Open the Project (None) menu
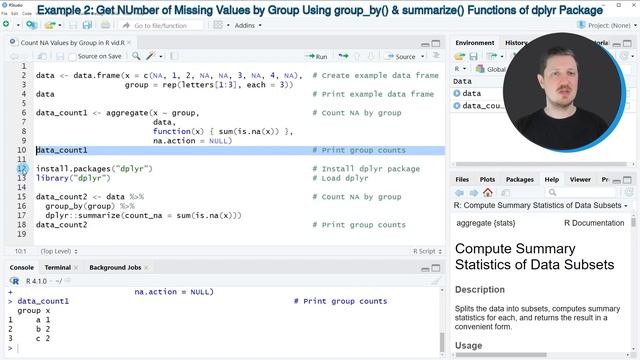Viewport: 640px width, 360px height. (x=607, y=25)
